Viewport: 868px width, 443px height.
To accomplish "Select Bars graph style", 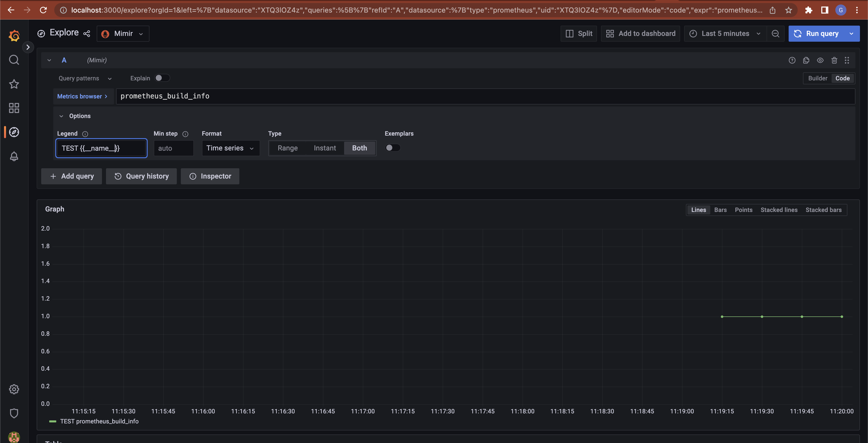I will (x=720, y=210).
